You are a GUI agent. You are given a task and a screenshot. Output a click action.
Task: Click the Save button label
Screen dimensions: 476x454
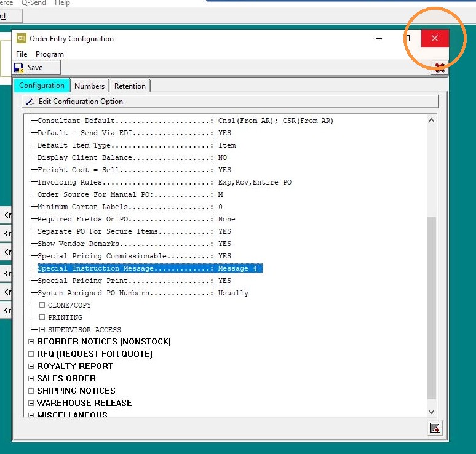[x=35, y=68]
